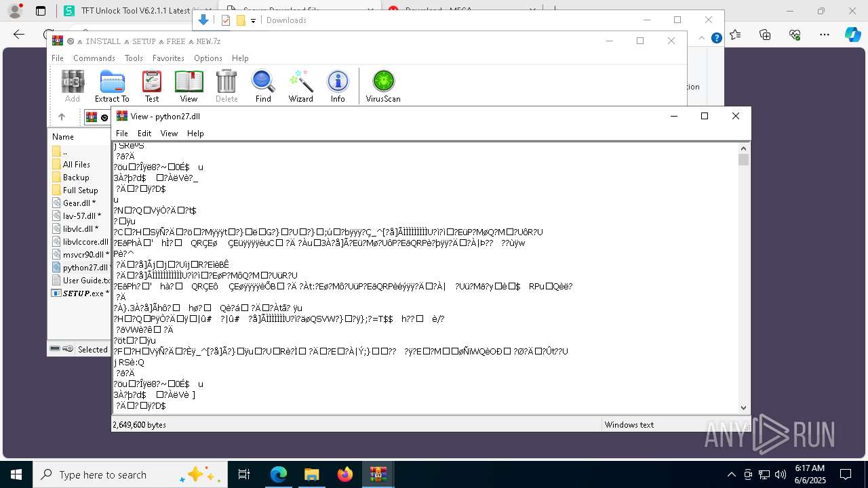The height and width of the screenshot is (488, 868).
Task: Open the viewer's Help menu
Action: coord(195,134)
